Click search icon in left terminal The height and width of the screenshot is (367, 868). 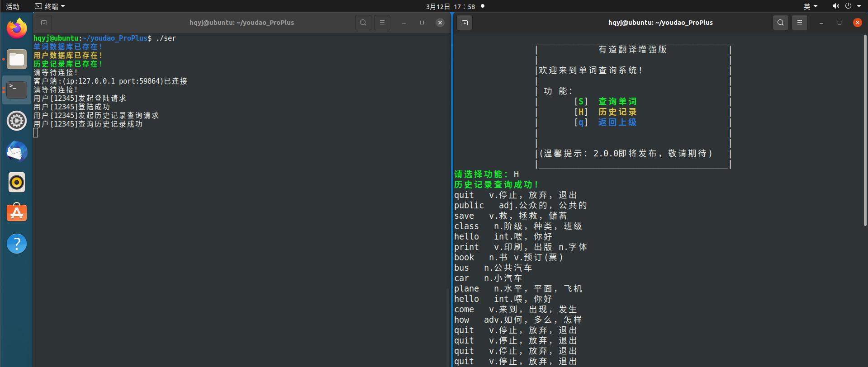[363, 23]
